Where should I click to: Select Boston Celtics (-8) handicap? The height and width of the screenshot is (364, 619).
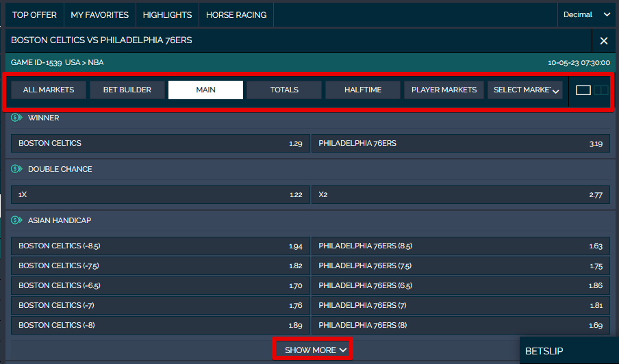click(x=160, y=326)
